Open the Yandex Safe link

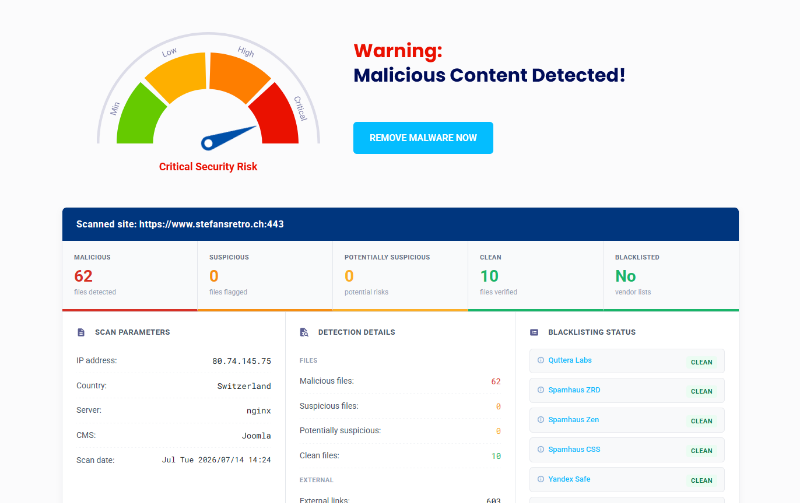569,479
